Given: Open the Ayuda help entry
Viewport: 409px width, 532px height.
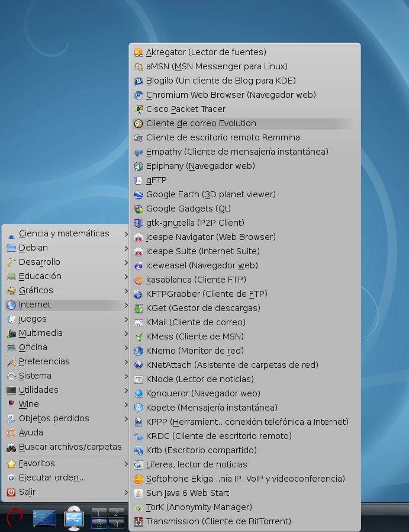Looking at the screenshot, I should (x=66, y=433).
